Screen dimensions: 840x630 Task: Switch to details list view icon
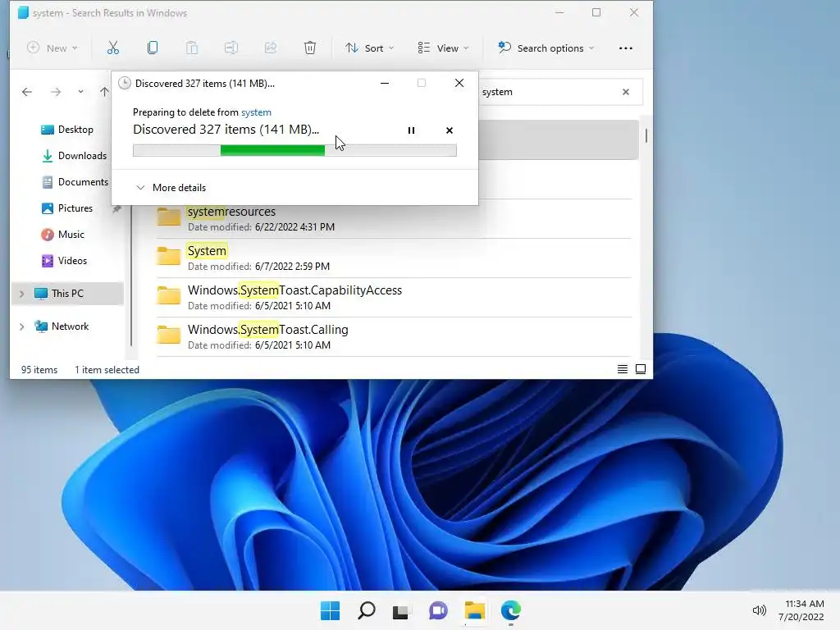[x=623, y=369]
